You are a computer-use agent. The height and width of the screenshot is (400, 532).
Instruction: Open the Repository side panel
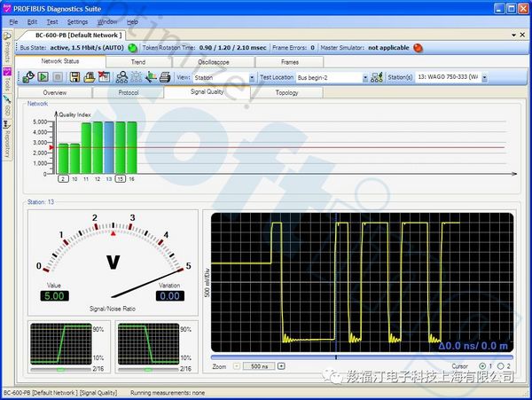pyautogui.click(x=7, y=139)
